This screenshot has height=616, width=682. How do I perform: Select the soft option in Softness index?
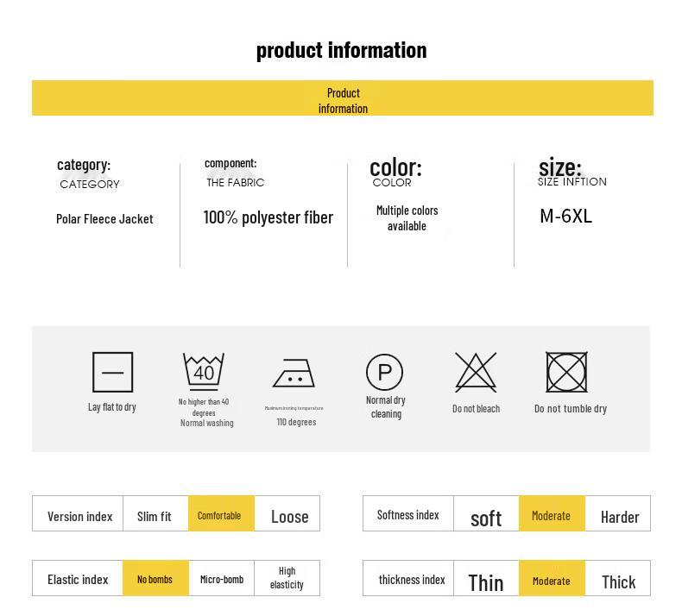click(486, 517)
